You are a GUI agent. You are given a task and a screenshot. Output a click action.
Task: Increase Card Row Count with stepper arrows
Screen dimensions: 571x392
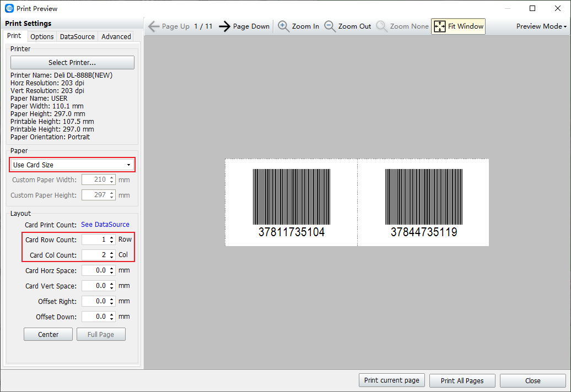pos(112,237)
